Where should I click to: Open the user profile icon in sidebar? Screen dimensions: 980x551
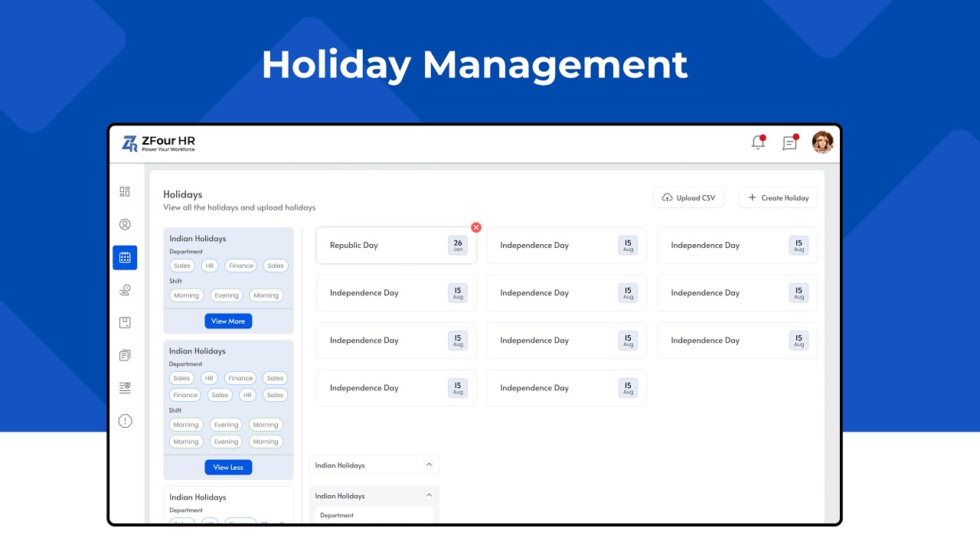[x=125, y=224]
